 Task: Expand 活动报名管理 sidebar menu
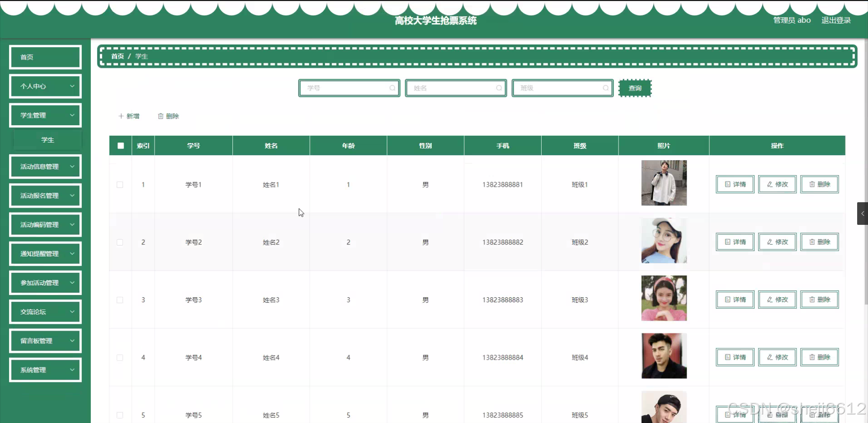point(45,195)
